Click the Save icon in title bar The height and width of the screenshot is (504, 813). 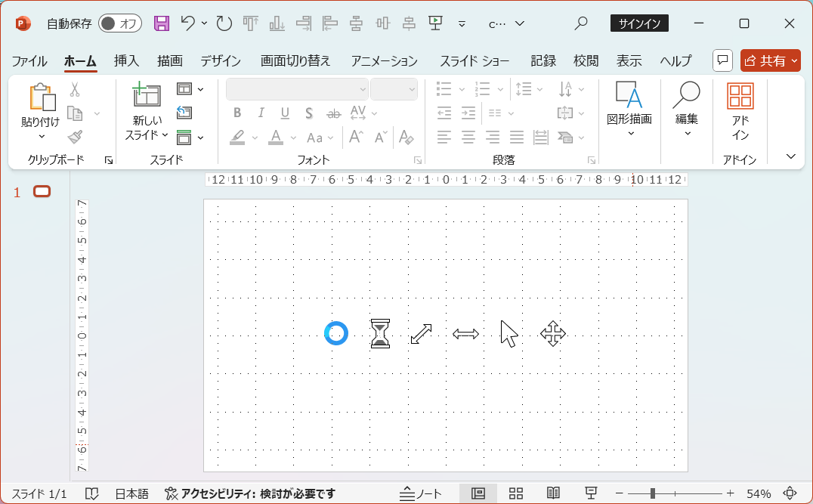point(162,23)
